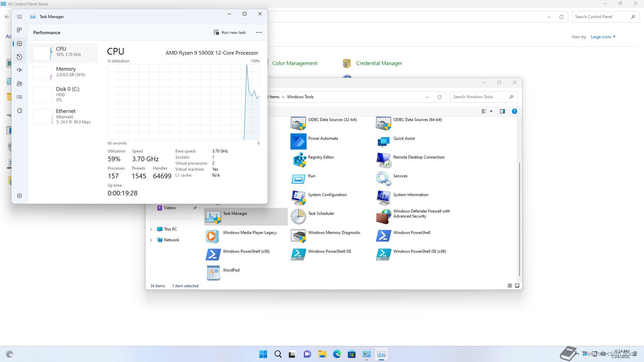This screenshot has width=644, height=362.
Task: Open the more options ellipsis in Task Manager
Action: tap(259, 33)
